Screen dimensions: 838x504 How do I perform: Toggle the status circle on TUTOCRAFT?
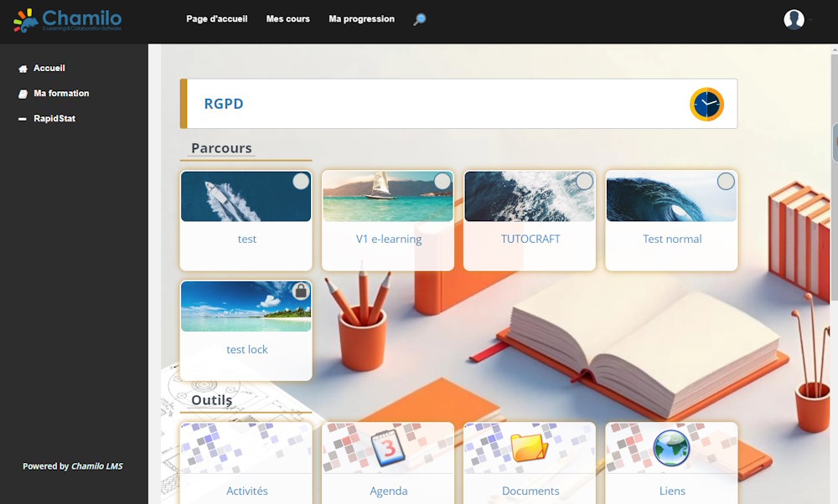click(584, 182)
